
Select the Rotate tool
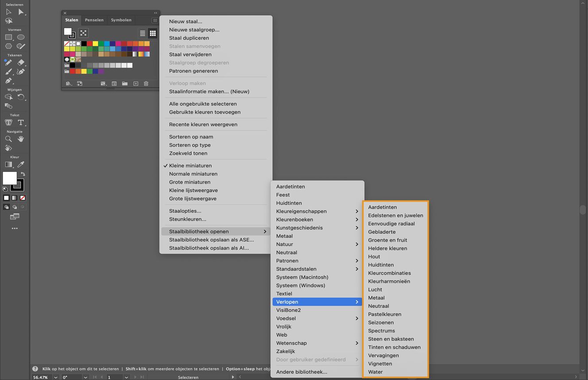pos(21,97)
